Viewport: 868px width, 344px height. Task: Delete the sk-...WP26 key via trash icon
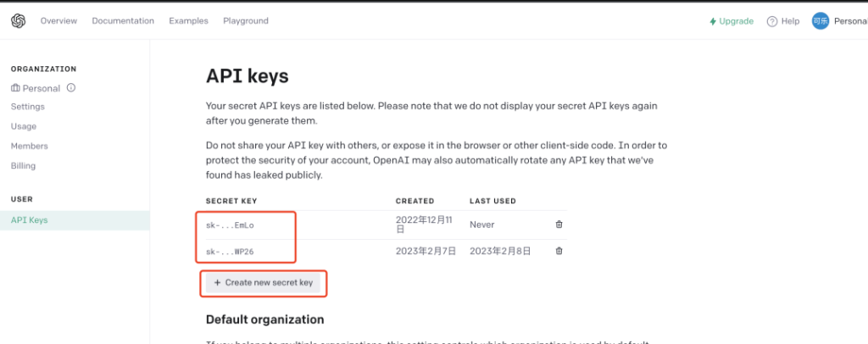(x=559, y=251)
